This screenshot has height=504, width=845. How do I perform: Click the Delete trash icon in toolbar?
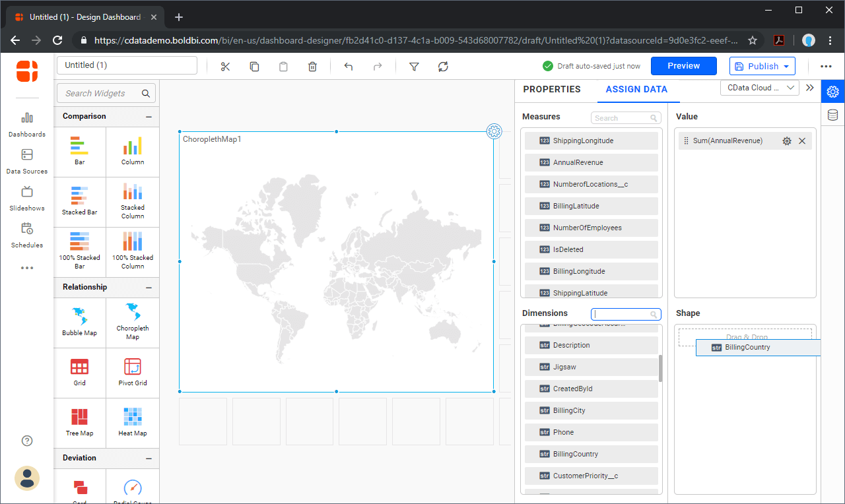coord(312,66)
